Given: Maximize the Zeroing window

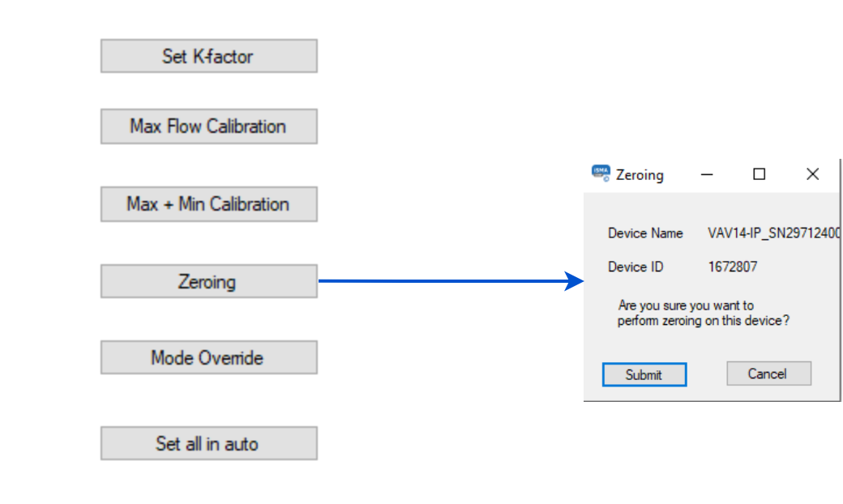Looking at the screenshot, I should [x=758, y=174].
